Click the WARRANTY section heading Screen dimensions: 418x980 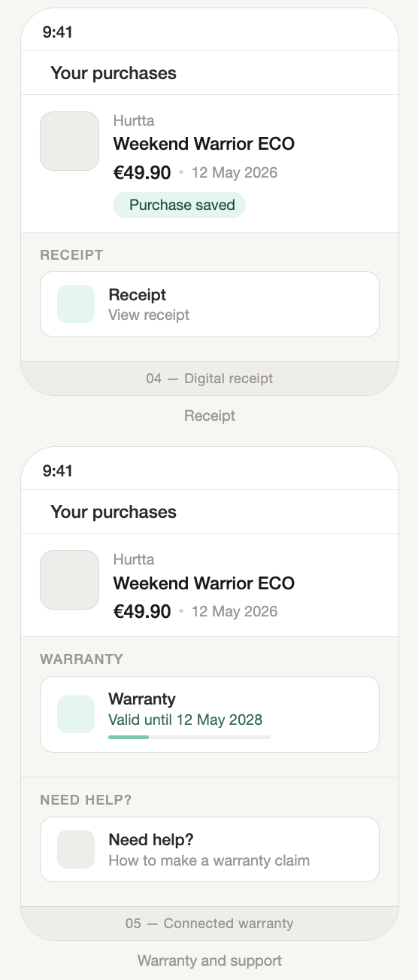(x=81, y=659)
